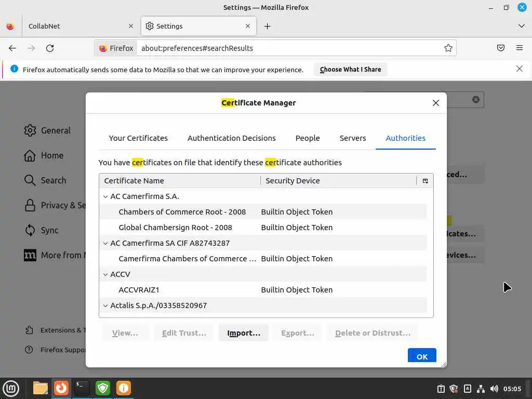The width and height of the screenshot is (532, 399).
Task: Open Privacy & Security lock icon
Action: point(30,205)
